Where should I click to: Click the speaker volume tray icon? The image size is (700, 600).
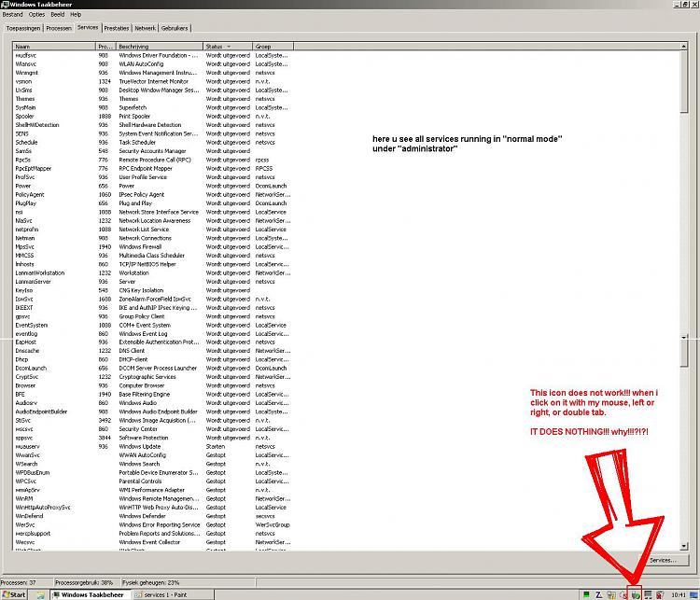tap(623, 594)
